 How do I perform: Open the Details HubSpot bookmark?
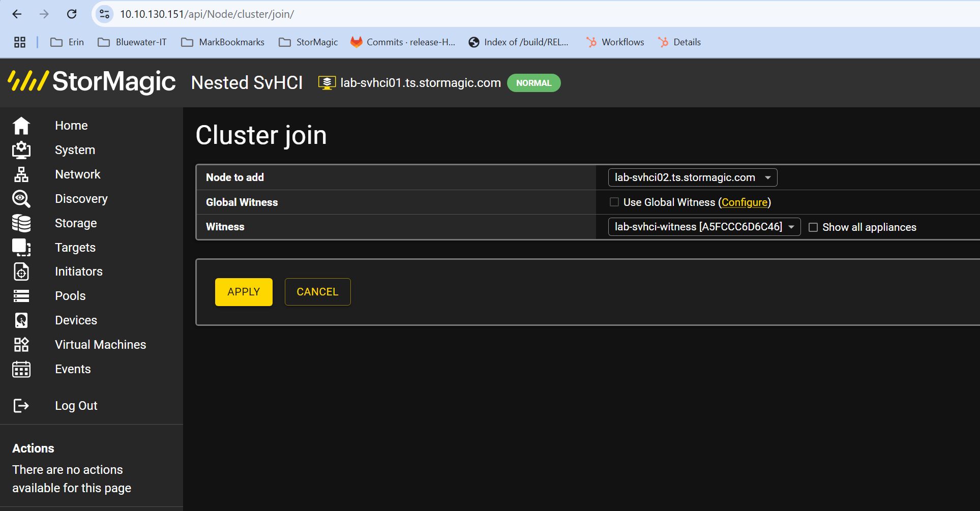[679, 42]
